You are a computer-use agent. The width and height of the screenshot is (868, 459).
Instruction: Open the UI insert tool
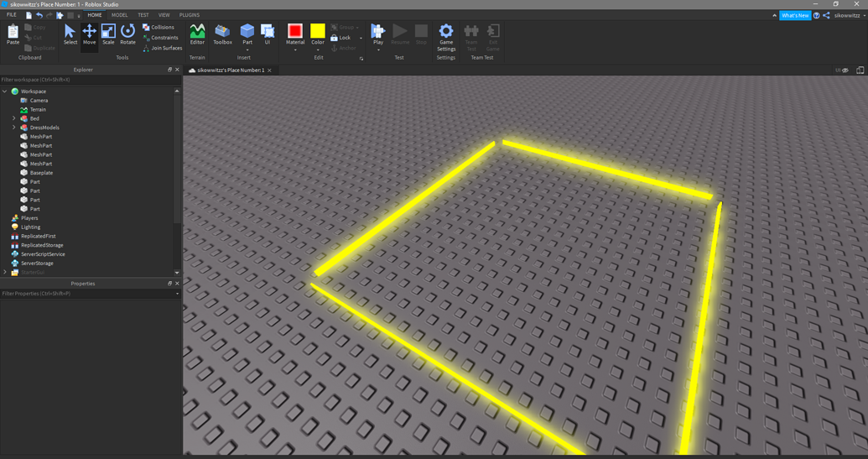coord(268,34)
